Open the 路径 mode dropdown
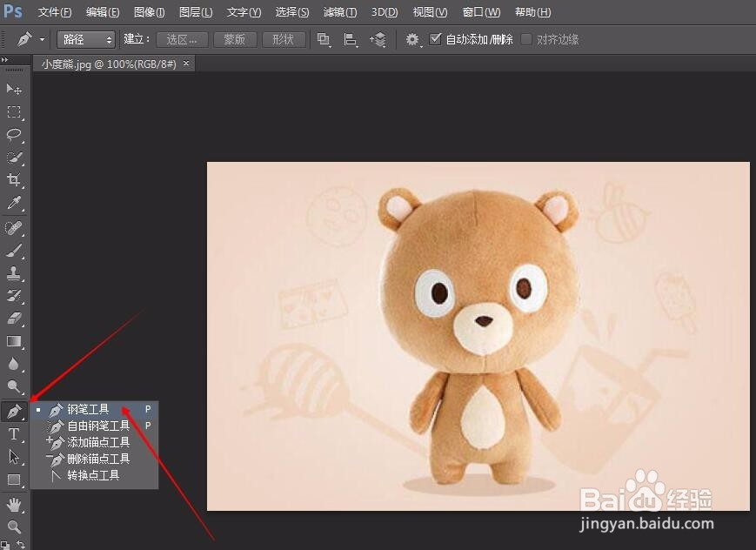 (x=86, y=40)
